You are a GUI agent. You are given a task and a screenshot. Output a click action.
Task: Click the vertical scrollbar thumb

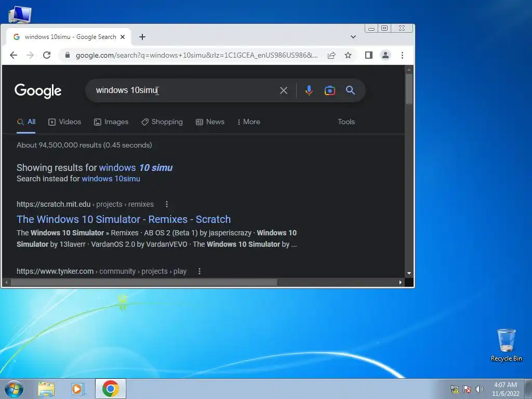click(x=409, y=89)
